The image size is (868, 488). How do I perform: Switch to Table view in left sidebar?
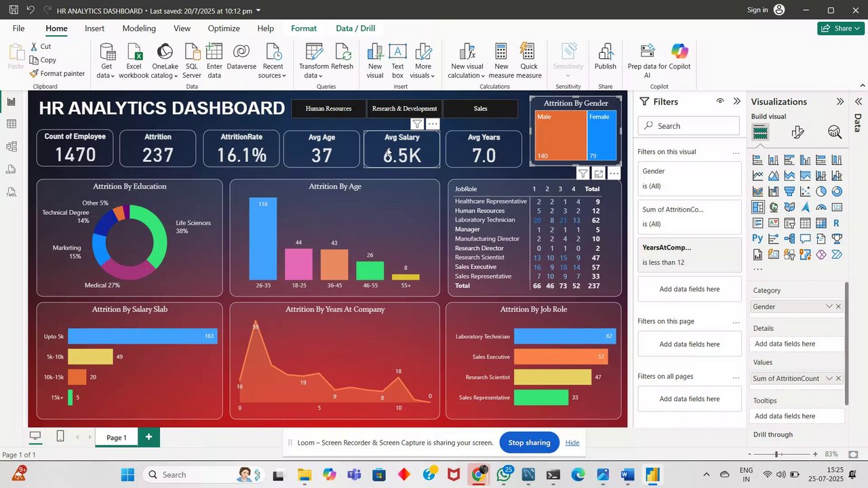point(12,124)
